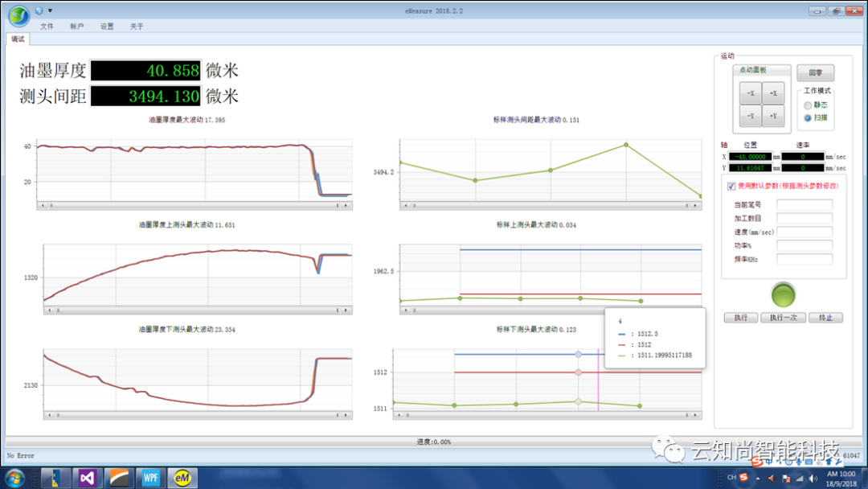Click the Windows Start button
The image size is (868, 489).
coord(14,478)
